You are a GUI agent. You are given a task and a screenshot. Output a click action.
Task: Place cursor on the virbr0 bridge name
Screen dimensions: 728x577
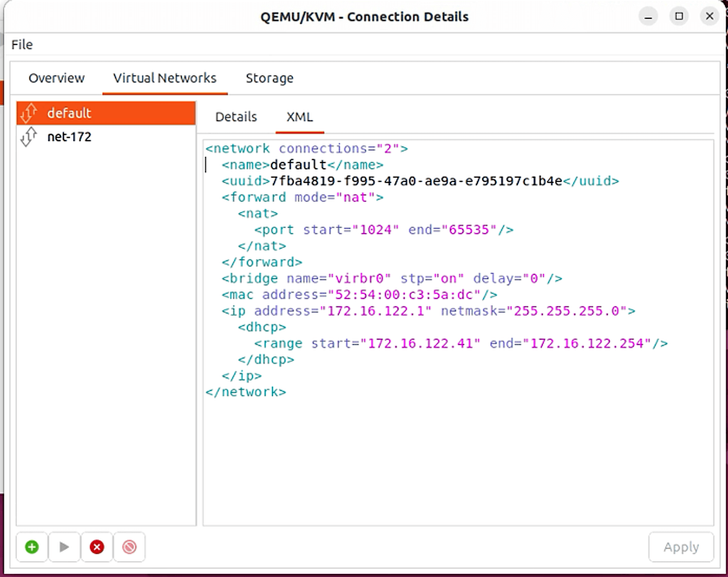pos(359,279)
